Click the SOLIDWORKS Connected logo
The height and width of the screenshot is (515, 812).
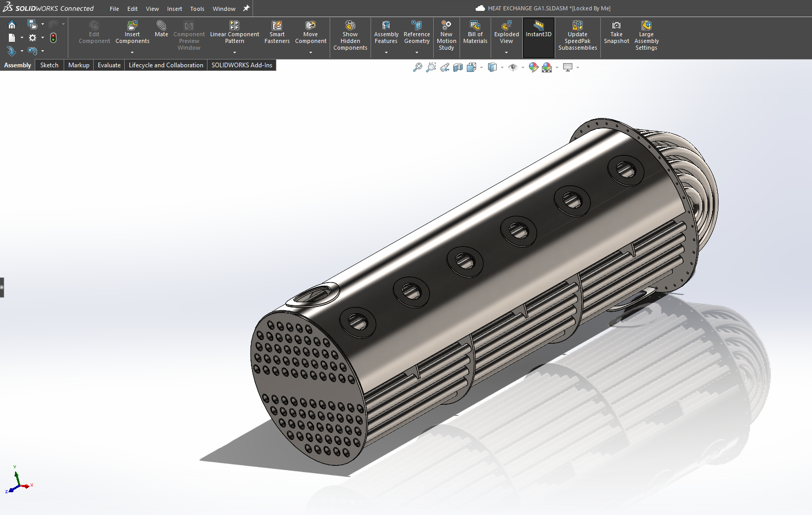(48, 8)
